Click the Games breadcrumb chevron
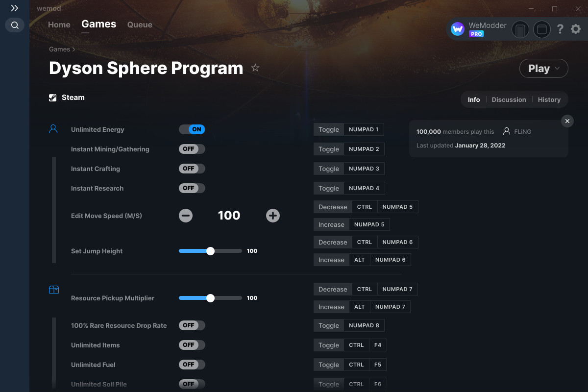This screenshot has height=392, width=588. 73,49
